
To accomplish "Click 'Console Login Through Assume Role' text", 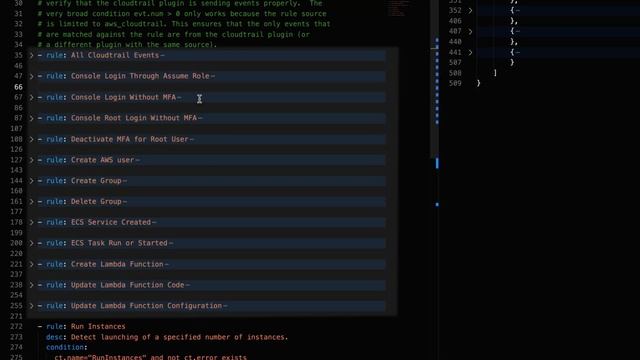I will tap(140, 76).
